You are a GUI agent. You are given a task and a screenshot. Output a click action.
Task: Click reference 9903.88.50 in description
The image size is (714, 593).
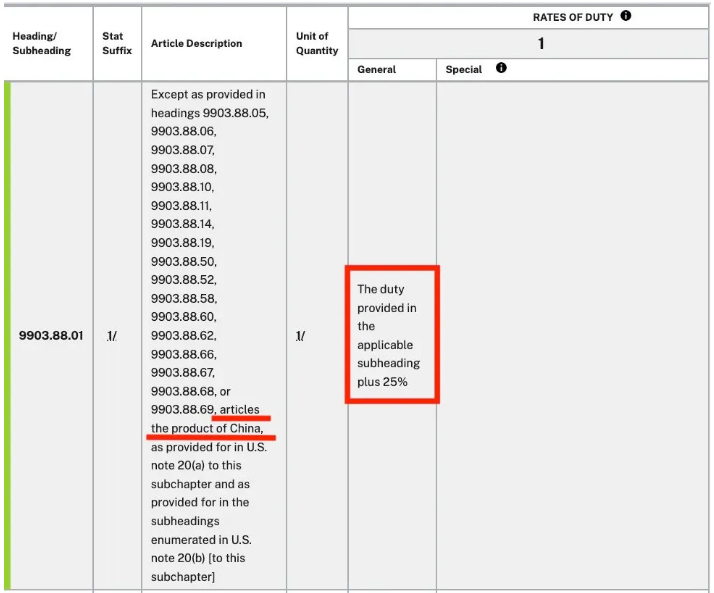183,261
